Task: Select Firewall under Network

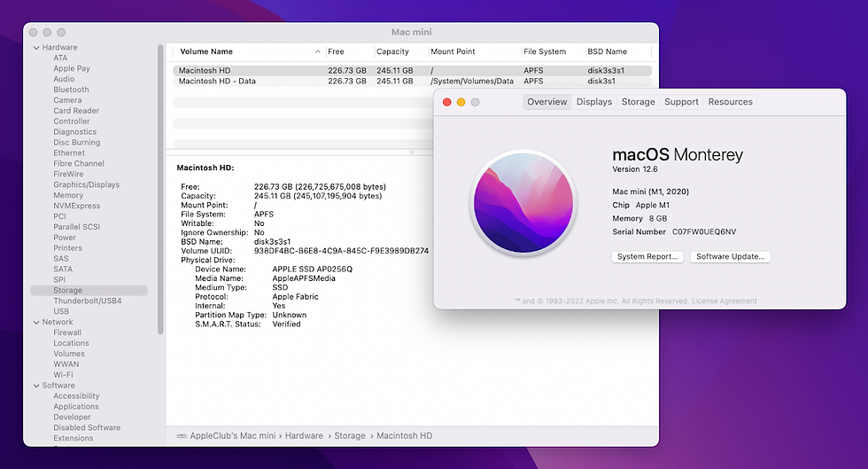Action: click(67, 332)
